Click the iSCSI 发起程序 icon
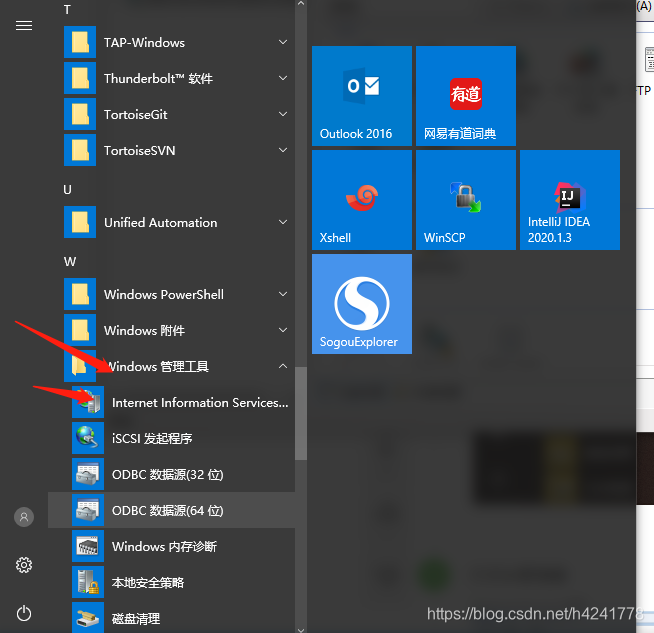Viewport: 654px width, 633px height. pyautogui.click(x=88, y=438)
